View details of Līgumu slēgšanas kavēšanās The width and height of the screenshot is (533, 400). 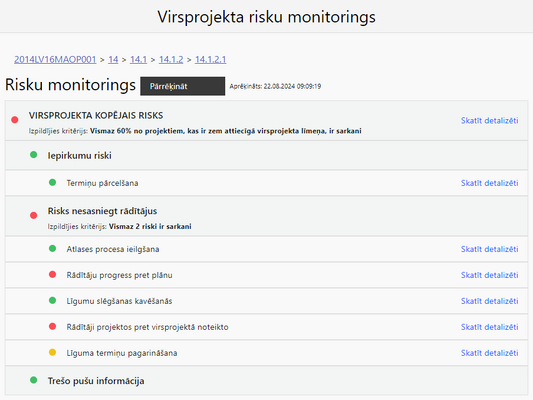tap(489, 301)
